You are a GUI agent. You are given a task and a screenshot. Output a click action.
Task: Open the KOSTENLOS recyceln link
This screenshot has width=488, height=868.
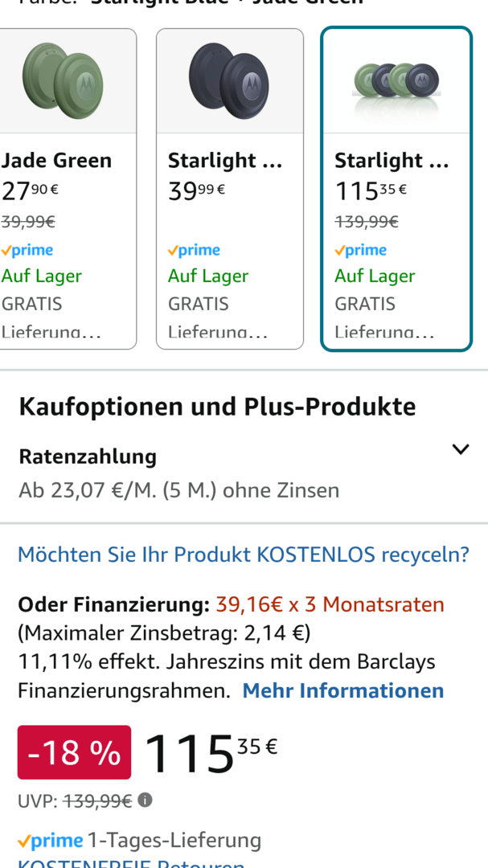[244, 555]
